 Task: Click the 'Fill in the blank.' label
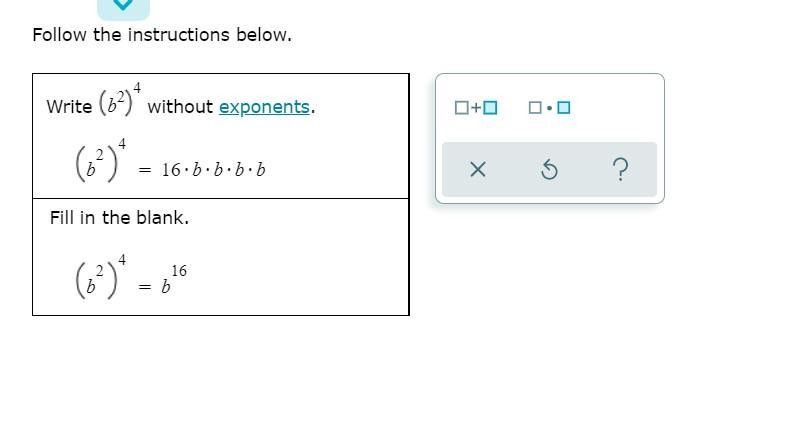click(119, 217)
